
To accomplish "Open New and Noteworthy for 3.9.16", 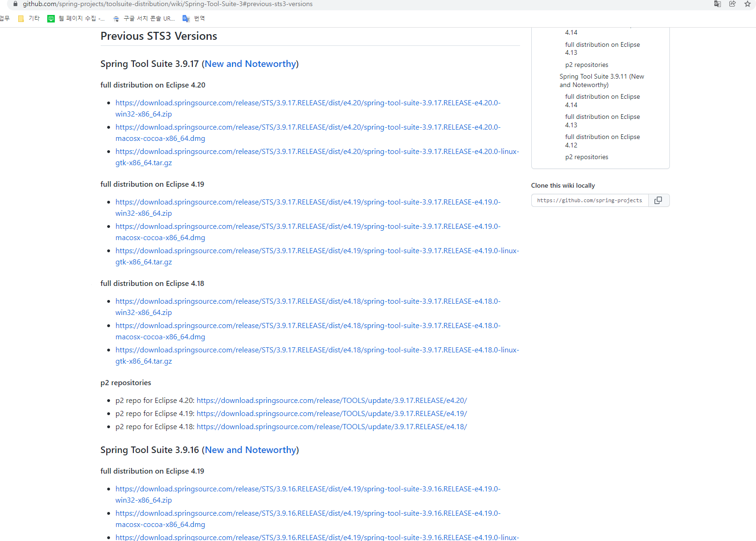I will pyautogui.click(x=250, y=450).
